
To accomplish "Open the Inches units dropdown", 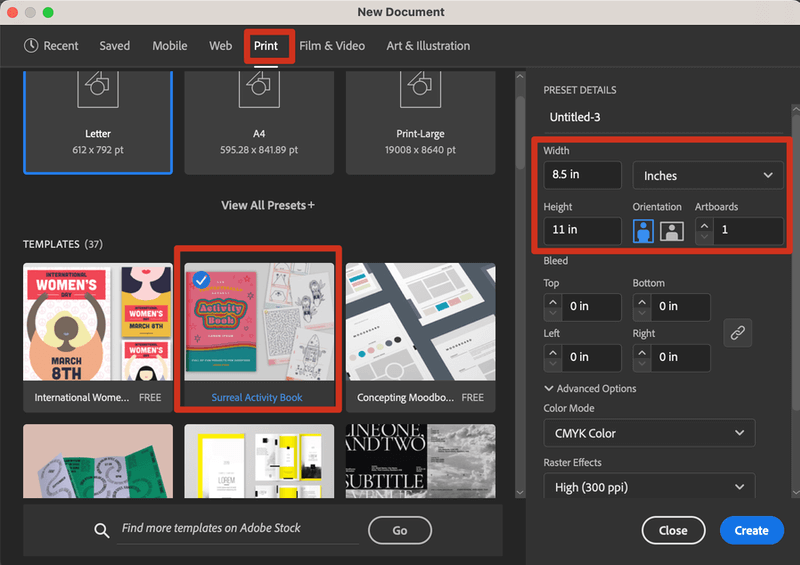I will (708, 175).
